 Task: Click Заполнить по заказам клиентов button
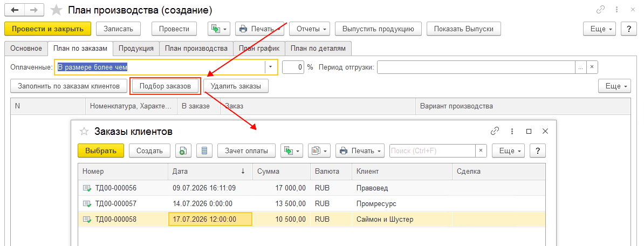68,86
